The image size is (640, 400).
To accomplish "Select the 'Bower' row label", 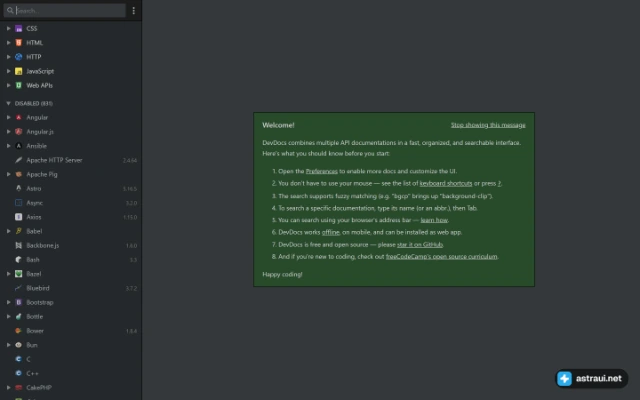I will tap(35, 331).
